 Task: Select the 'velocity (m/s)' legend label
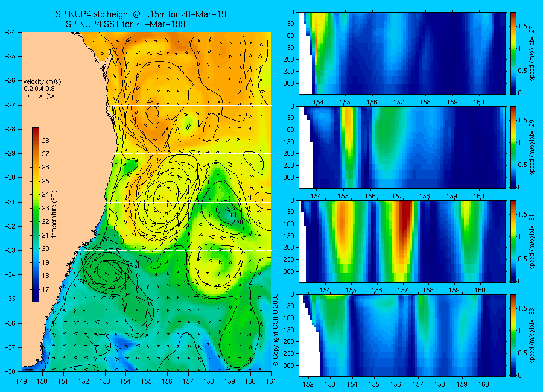click(42, 82)
